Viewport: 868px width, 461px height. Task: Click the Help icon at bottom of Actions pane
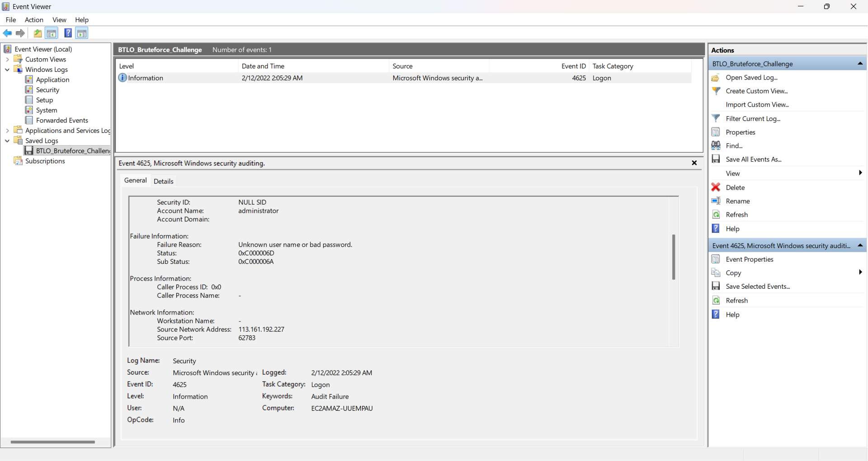tap(716, 315)
